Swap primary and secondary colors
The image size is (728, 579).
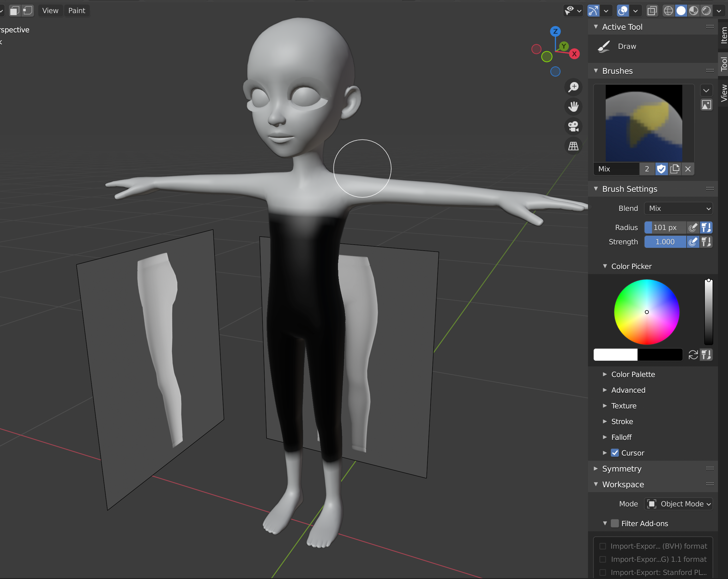pyautogui.click(x=693, y=355)
